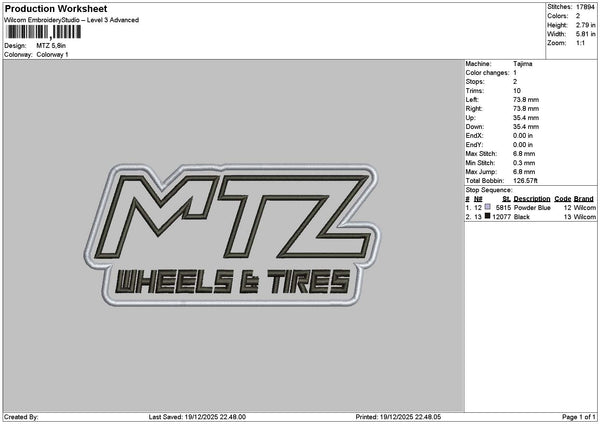Select the "Code" column header
600x424 pixels.
click(x=562, y=199)
